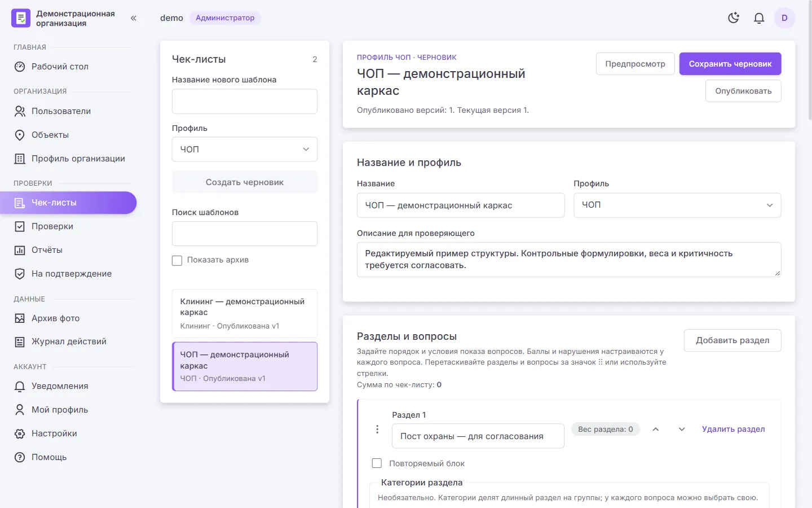
Task: Click Вес раздела: 0 badge
Action: coord(606,430)
